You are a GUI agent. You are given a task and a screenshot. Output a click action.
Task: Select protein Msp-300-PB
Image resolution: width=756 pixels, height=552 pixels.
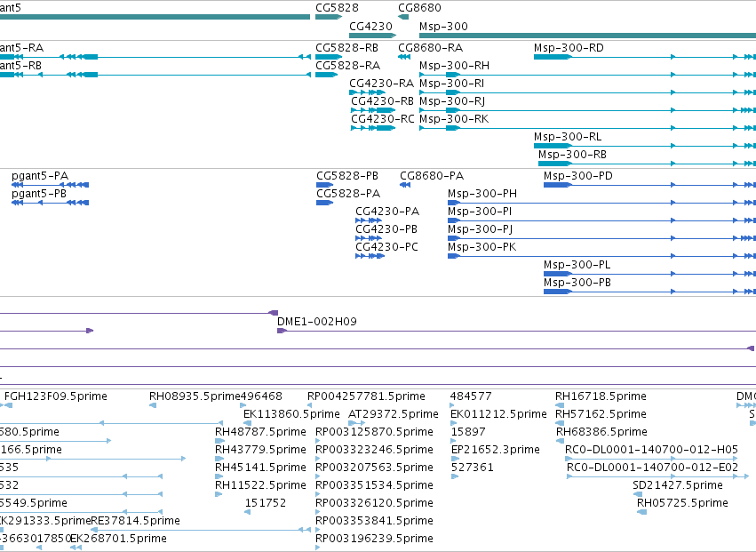point(577,284)
